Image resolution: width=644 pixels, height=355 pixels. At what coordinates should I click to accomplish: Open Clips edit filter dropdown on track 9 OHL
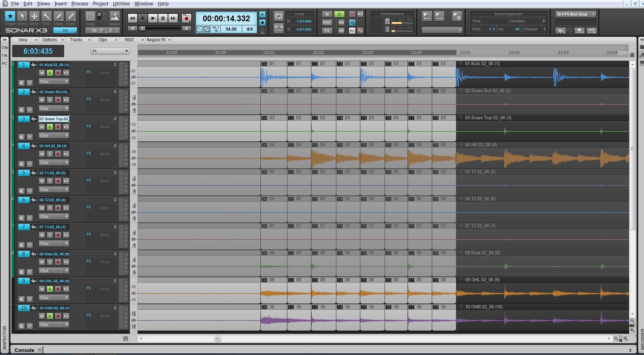(x=54, y=298)
